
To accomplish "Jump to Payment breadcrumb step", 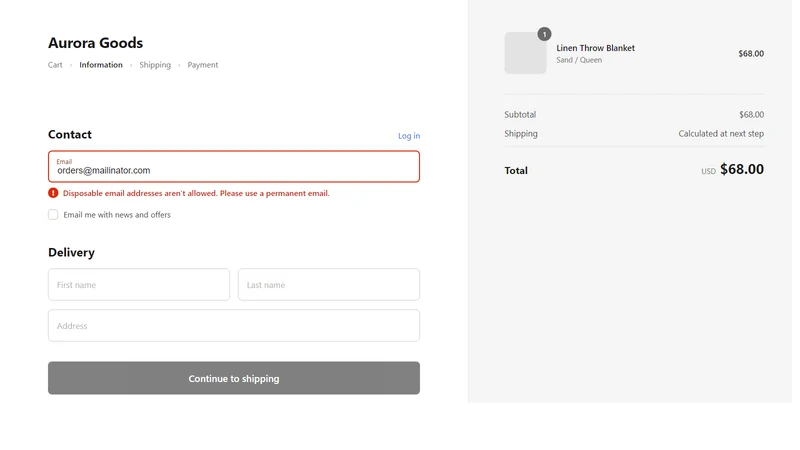I will click(203, 65).
